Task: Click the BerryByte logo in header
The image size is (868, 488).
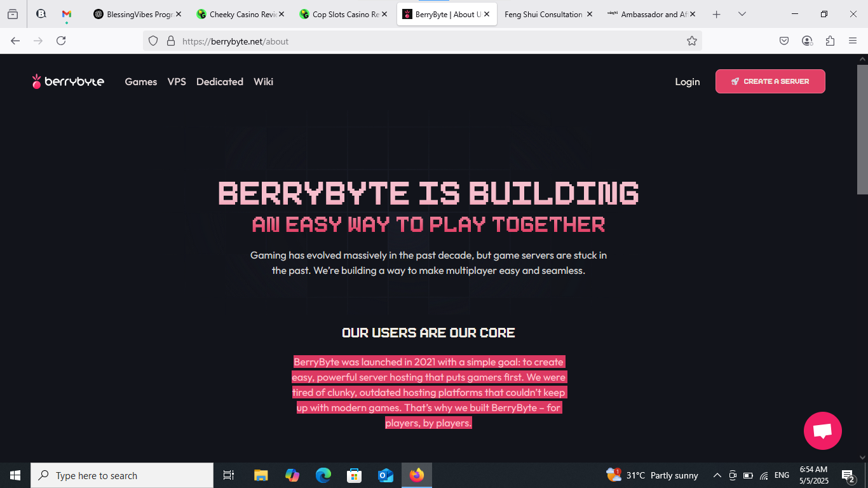Action: pos(68,81)
